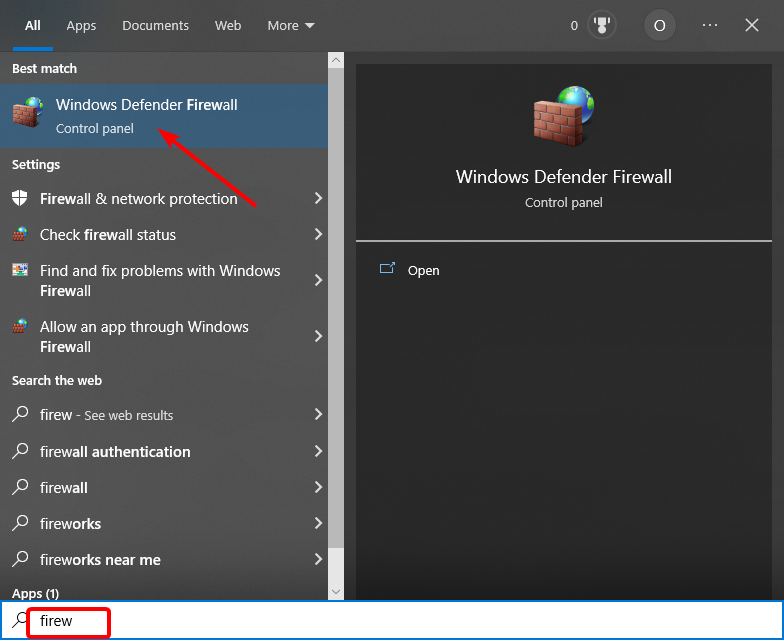The height and width of the screenshot is (640, 784).
Task: Switch to the All tab
Action: tap(32, 26)
